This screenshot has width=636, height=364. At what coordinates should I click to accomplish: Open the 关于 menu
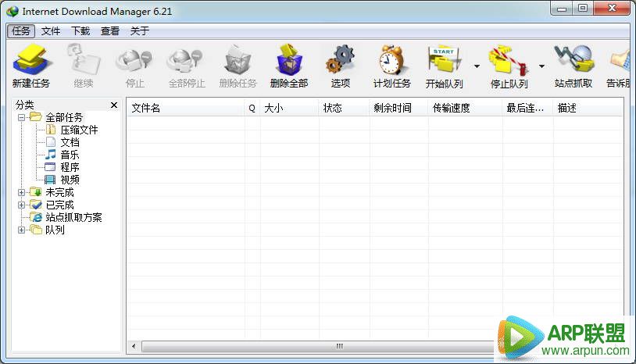(x=140, y=30)
